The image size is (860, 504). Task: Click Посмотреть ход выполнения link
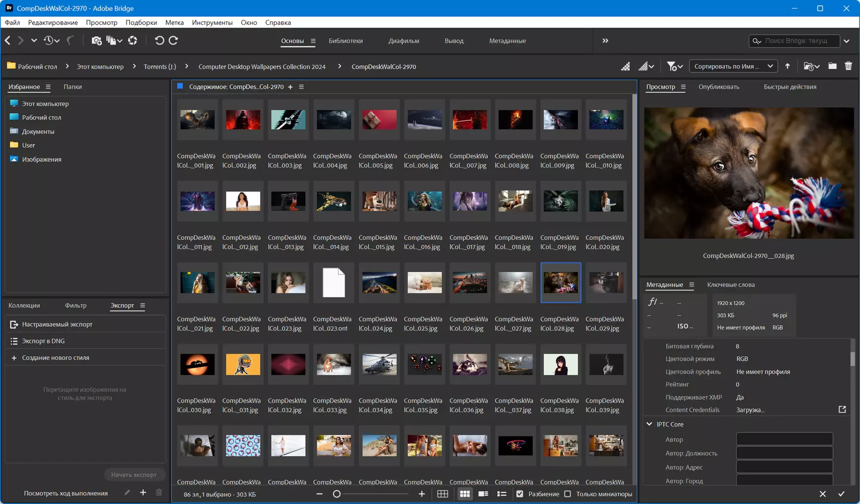(66, 493)
